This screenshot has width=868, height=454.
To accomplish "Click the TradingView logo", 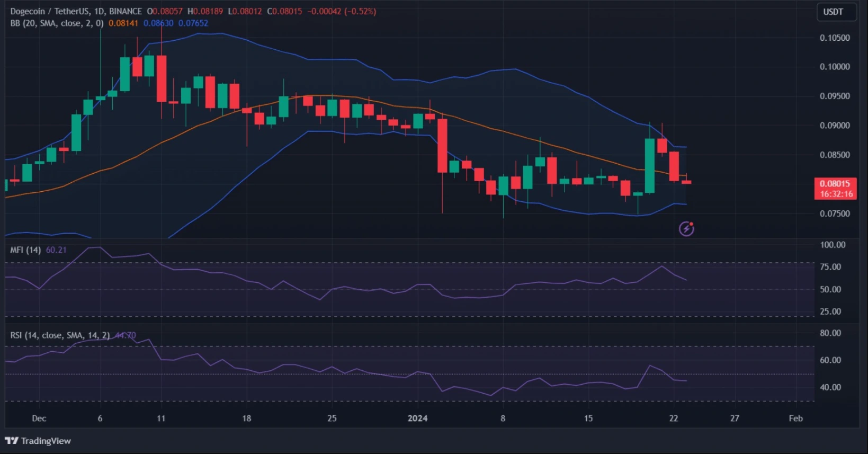I will 38,441.
